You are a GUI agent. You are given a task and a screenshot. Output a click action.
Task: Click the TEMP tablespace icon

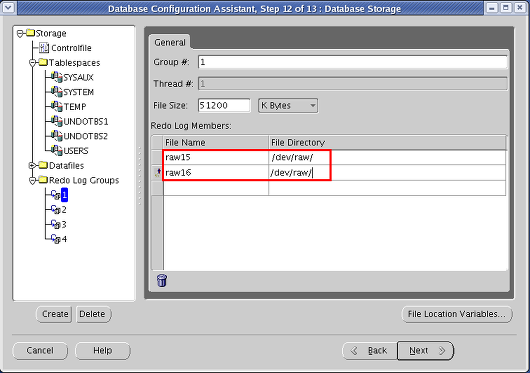click(x=56, y=106)
